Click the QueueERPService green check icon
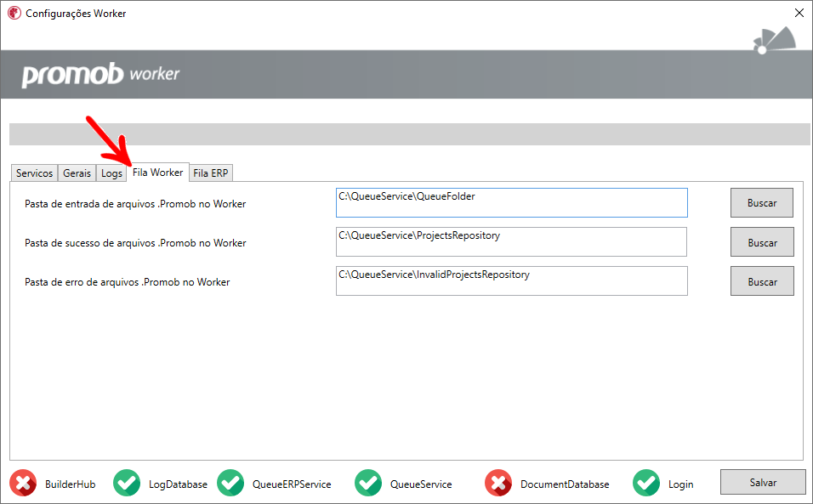The image size is (813, 504). pos(230,483)
